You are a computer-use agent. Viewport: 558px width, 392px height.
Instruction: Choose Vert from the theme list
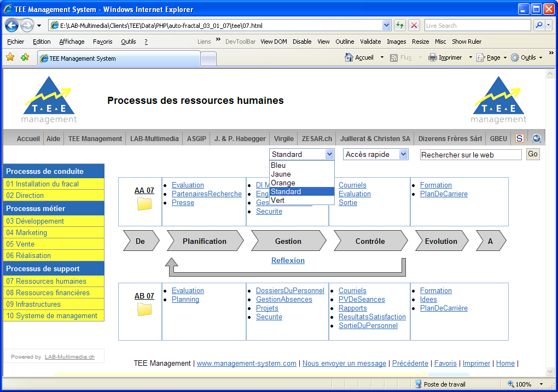point(302,200)
